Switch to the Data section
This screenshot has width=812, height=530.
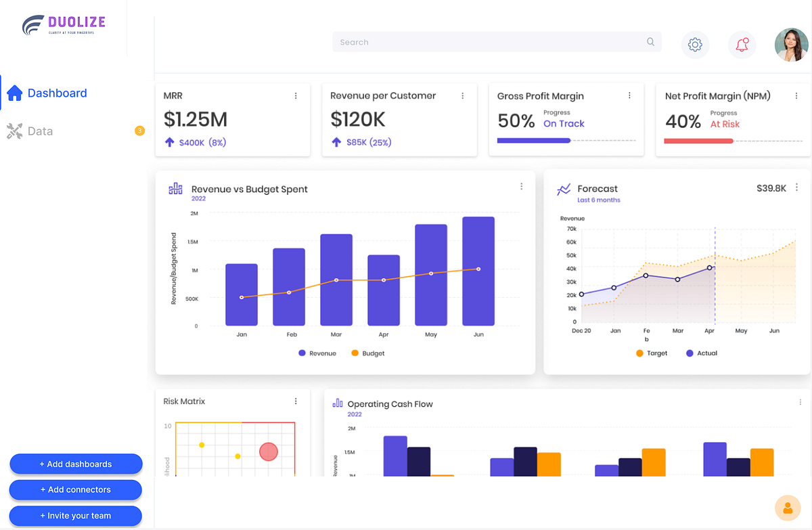[41, 131]
